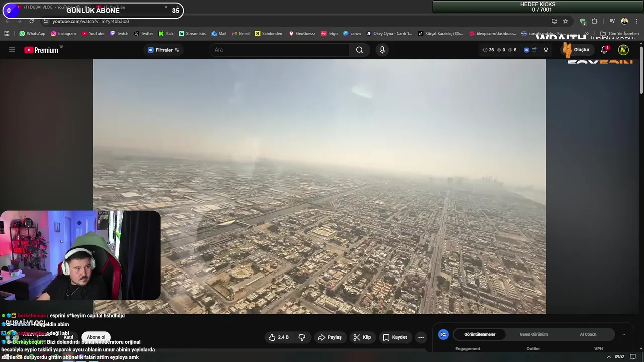Open YouTube notifications bell
This screenshot has height=362, width=644.
click(604, 50)
